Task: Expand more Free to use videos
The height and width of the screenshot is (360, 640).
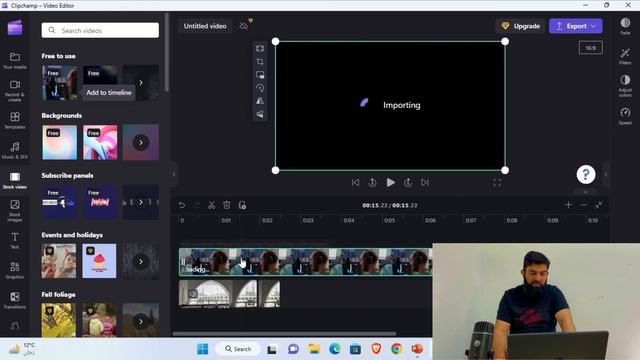Action: click(x=141, y=82)
